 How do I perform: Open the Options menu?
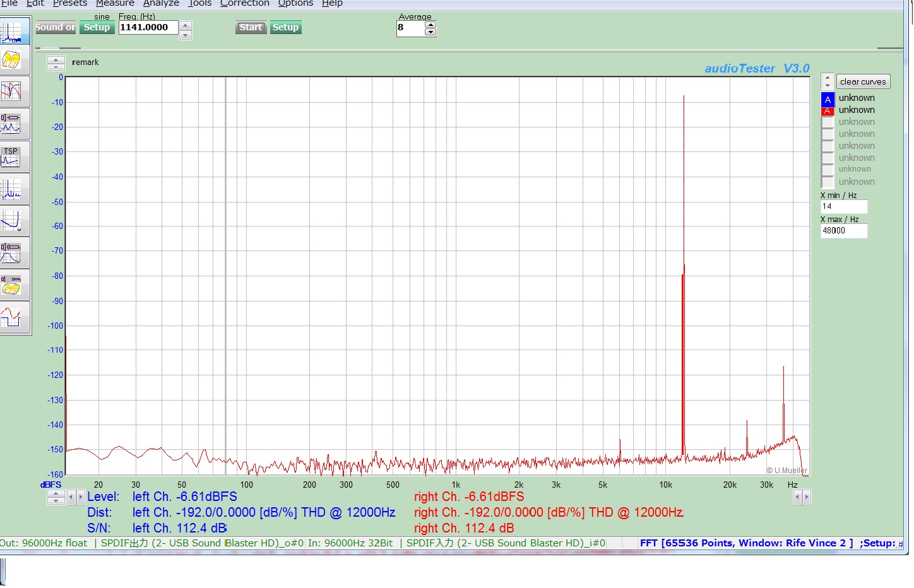(x=295, y=3)
